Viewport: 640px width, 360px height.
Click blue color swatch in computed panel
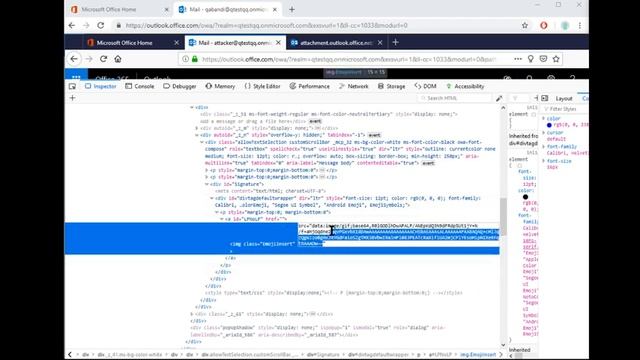pos(549,125)
